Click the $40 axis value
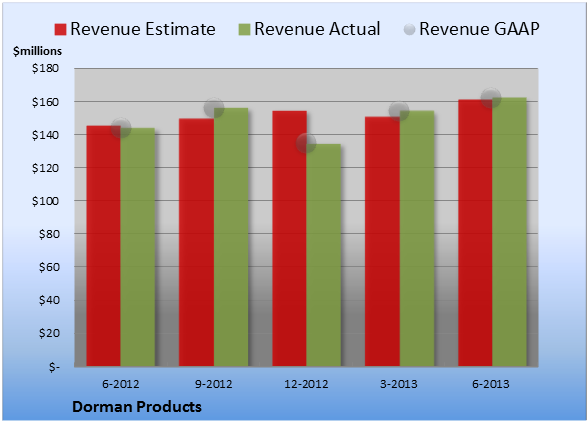 coord(49,300)
